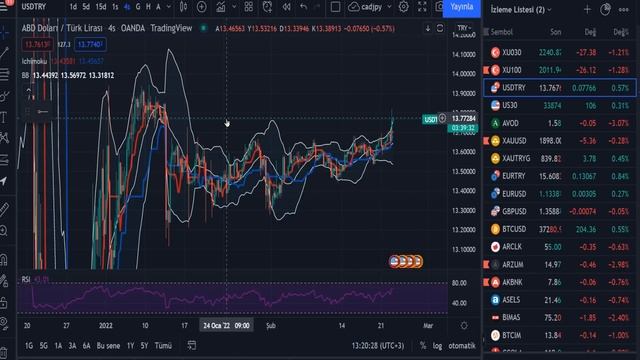
Task: Expand indicator templates dropdown arrow
Action: (x=234, y=7)
